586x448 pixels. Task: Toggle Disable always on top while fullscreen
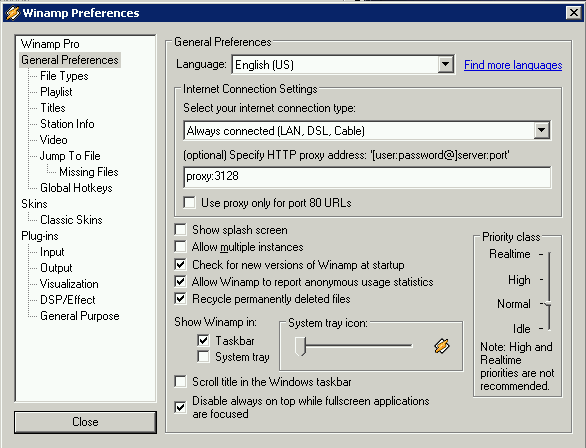click(181, 407)
